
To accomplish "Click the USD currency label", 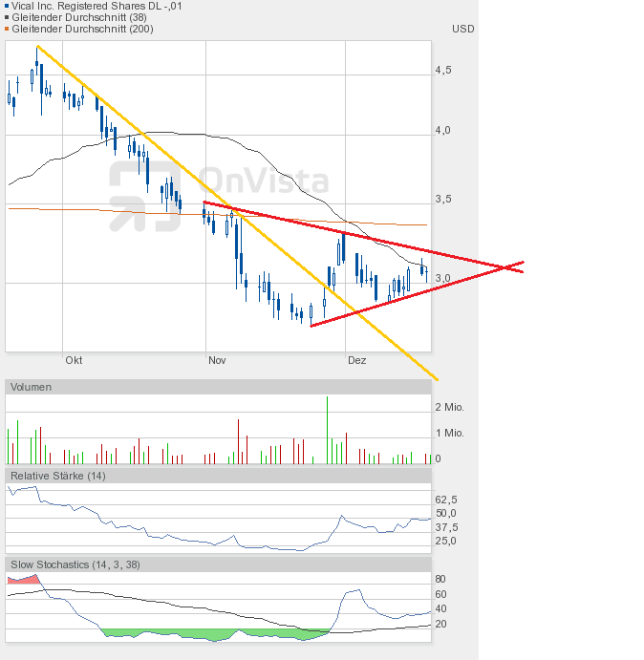I will (462, 29).
